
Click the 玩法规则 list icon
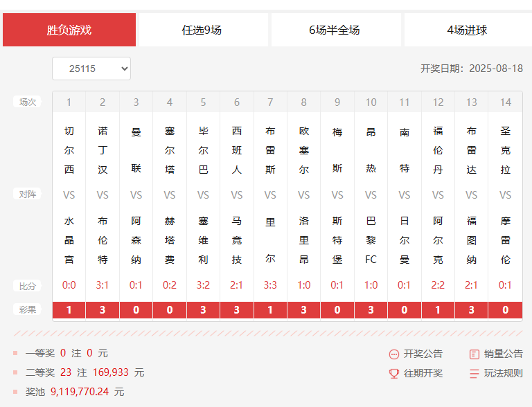click(475, 374)
